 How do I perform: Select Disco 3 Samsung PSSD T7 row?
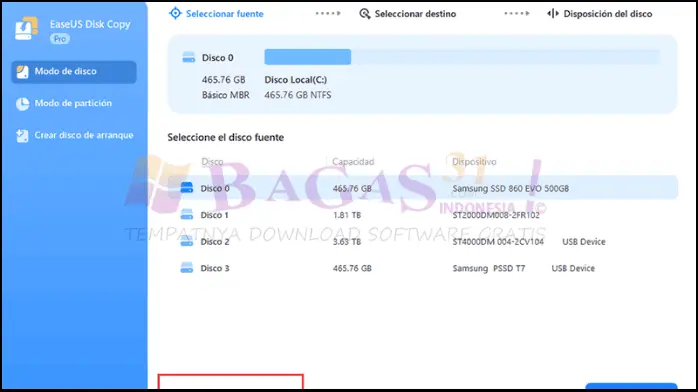point(422,268)
